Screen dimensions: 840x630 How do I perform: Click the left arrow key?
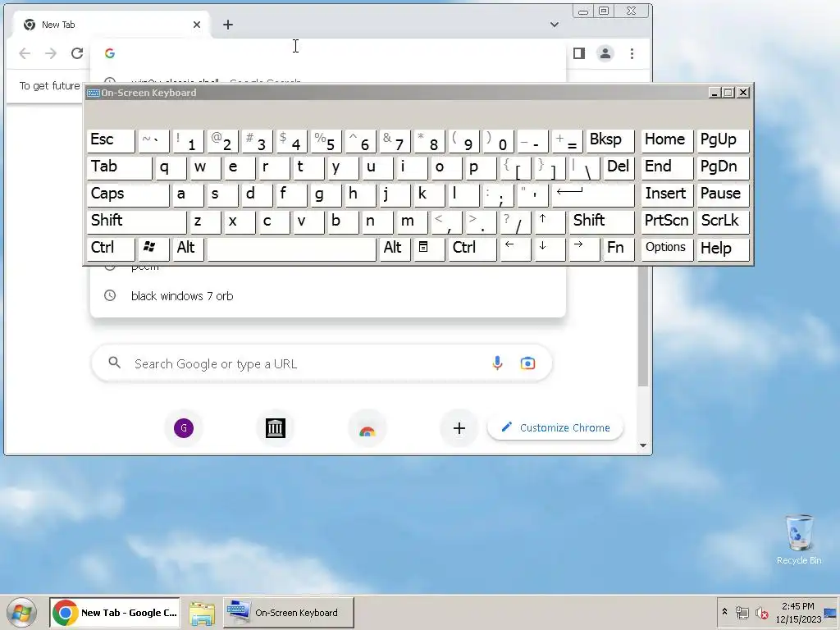pyautogui.click(x=515, y=249)
